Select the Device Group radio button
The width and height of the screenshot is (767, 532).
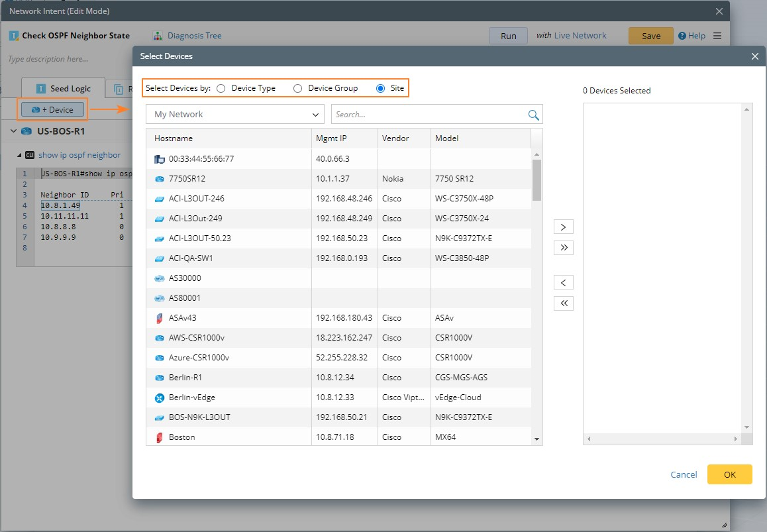coord(298,88)
